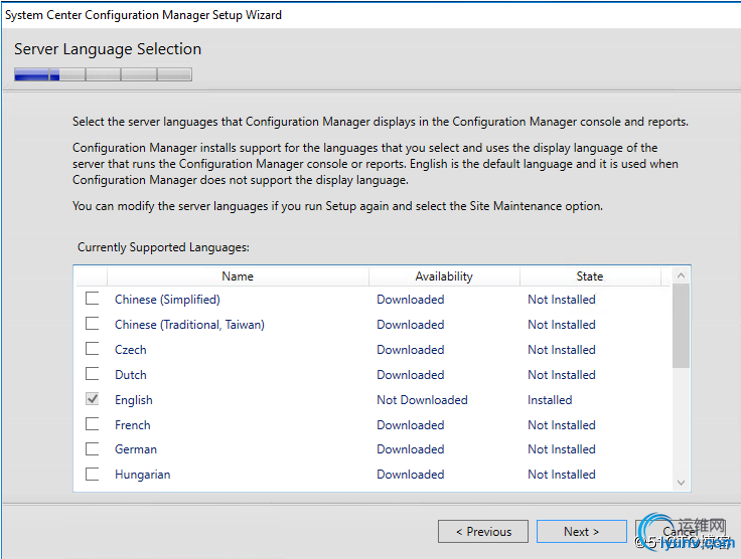Image resolution: width=741 pixels, height=559 pixels.
Task: Click the 'Not Downloaded' availability for English
Action: point(422,400)
